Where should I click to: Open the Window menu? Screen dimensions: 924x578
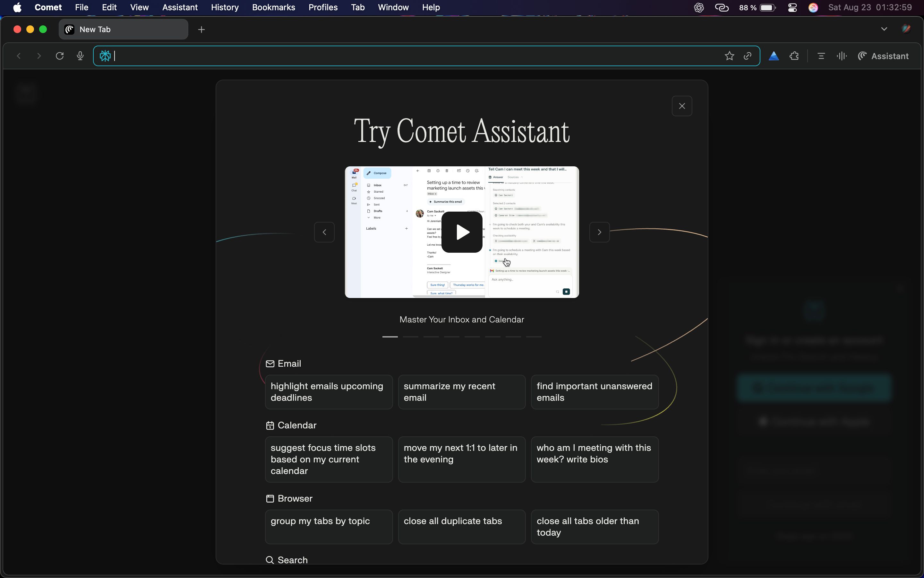click(393, 7)
